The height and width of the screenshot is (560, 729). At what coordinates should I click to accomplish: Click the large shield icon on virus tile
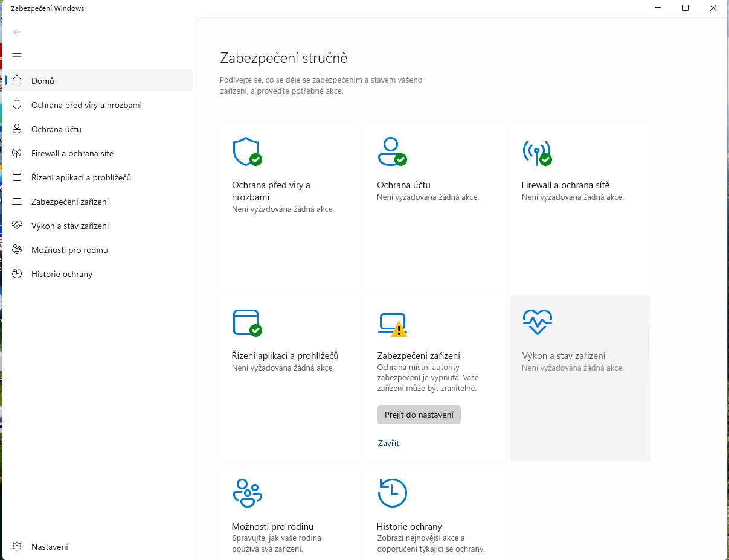[x=246, y=152]
